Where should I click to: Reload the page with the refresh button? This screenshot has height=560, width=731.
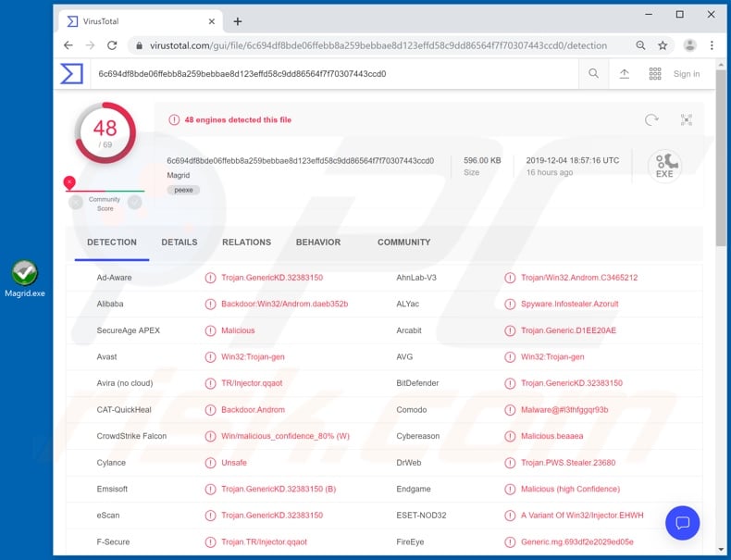[112, 45]
